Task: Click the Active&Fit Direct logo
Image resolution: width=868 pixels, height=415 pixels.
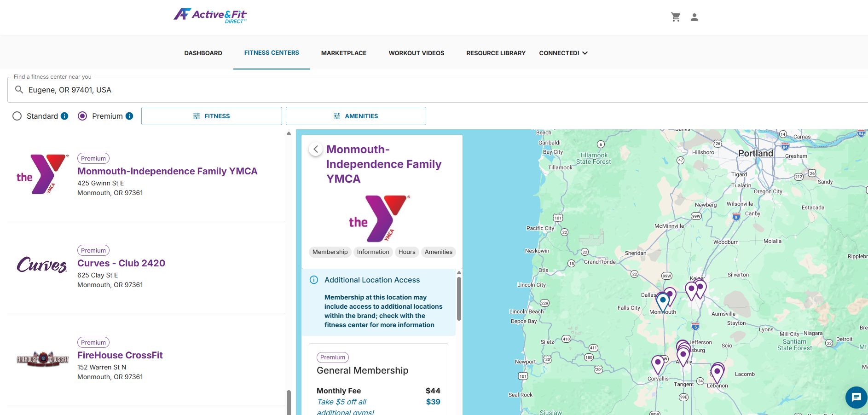Action: (x=210, y=16)
